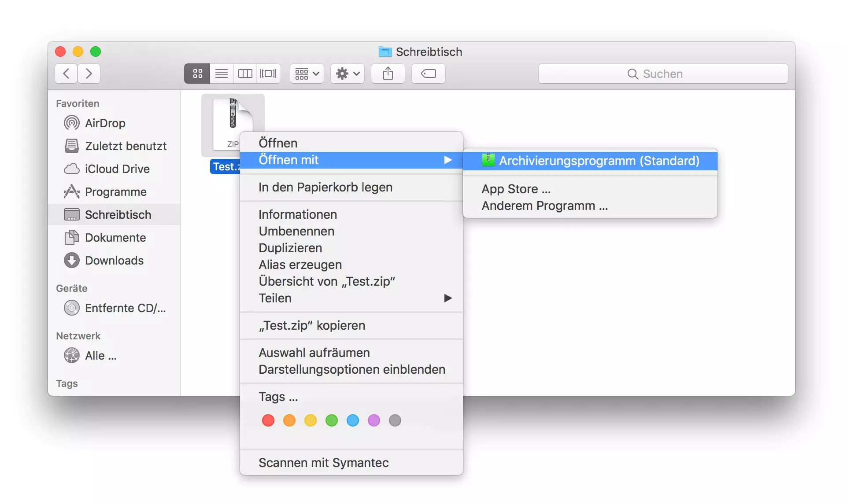Select Archivierungsprogramm (Standard) in submenu
The width and height of the screenshot is (847, 504).
pos(590,161)
